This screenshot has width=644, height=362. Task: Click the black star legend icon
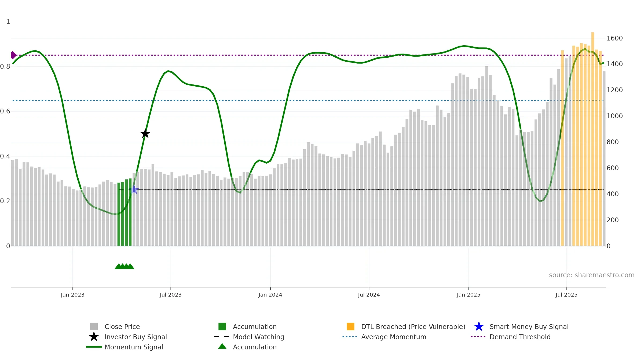pos(94,337)
